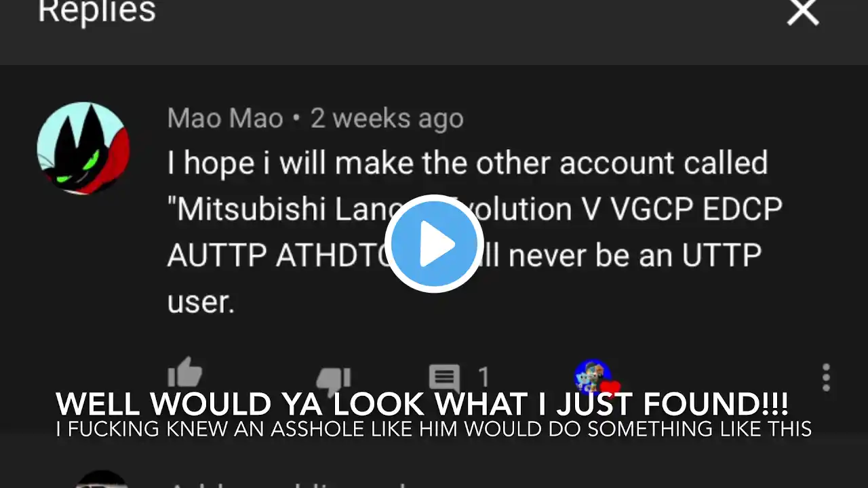This screenshot has height=488, width=868.
Task: Open the Mao Mao channel name link
Action: tap(225, 119)
